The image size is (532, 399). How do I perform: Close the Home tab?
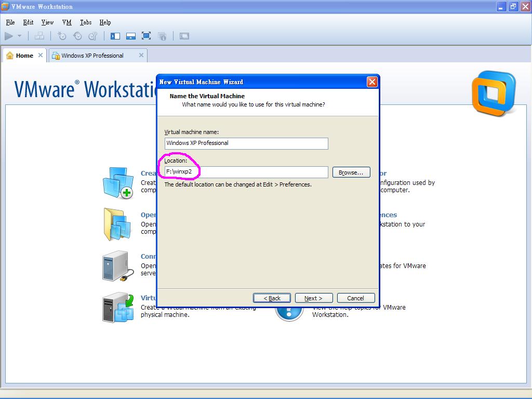(41, 55)
